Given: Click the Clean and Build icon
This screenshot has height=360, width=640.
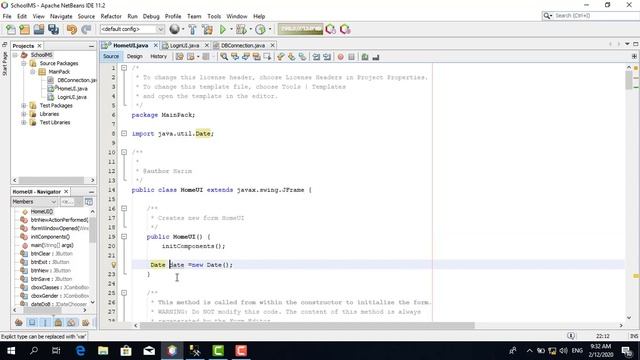Looking at the screenshot, I should tap(207, 29).
